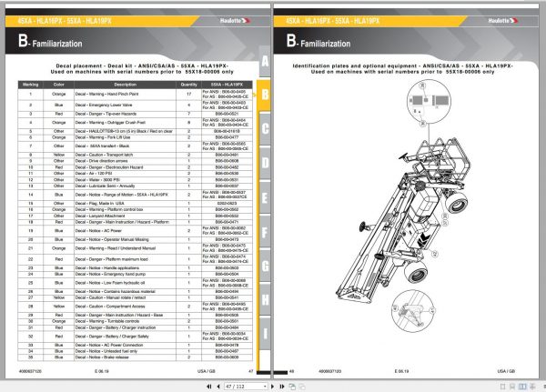
Task: Click the previous view icon
Action: (x=292, y=387)
